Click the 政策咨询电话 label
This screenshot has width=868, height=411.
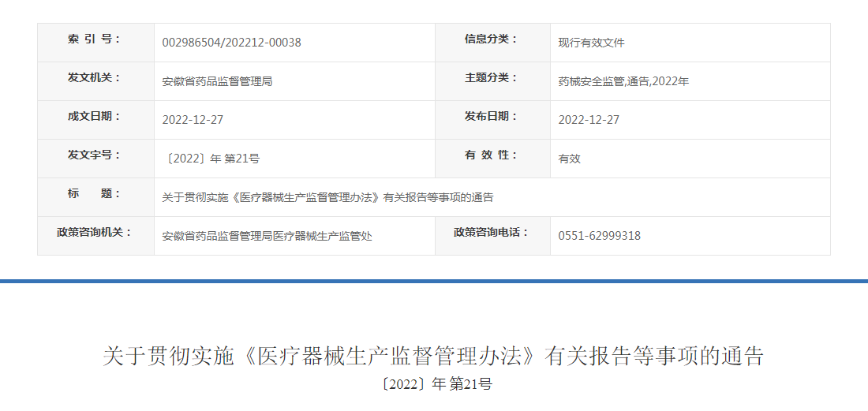coord(491,233)
